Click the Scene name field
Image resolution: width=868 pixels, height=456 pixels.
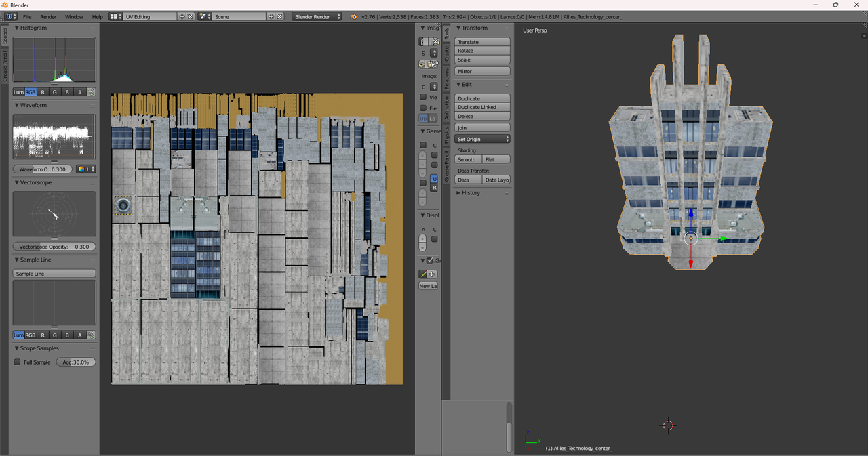tap(239, 16)
